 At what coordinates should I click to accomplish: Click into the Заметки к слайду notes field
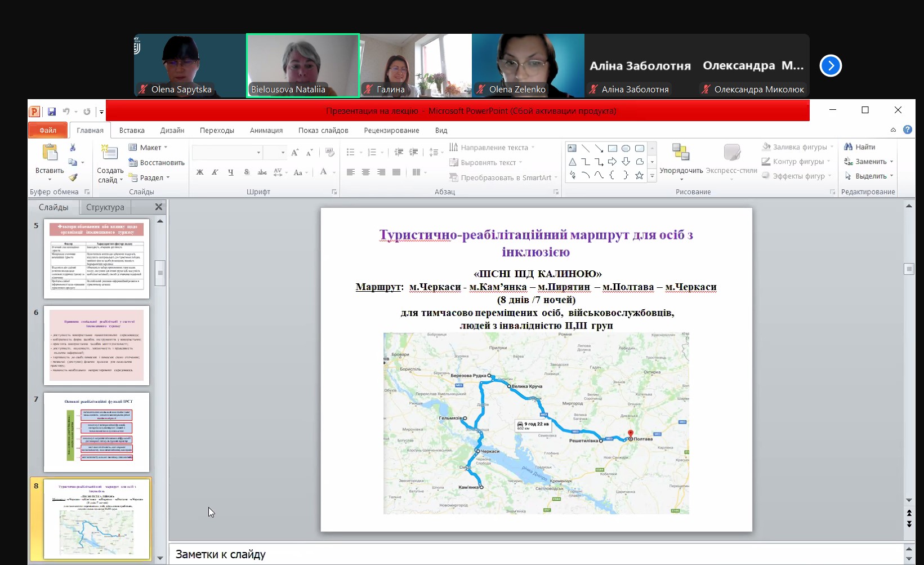tap(536, 554)
